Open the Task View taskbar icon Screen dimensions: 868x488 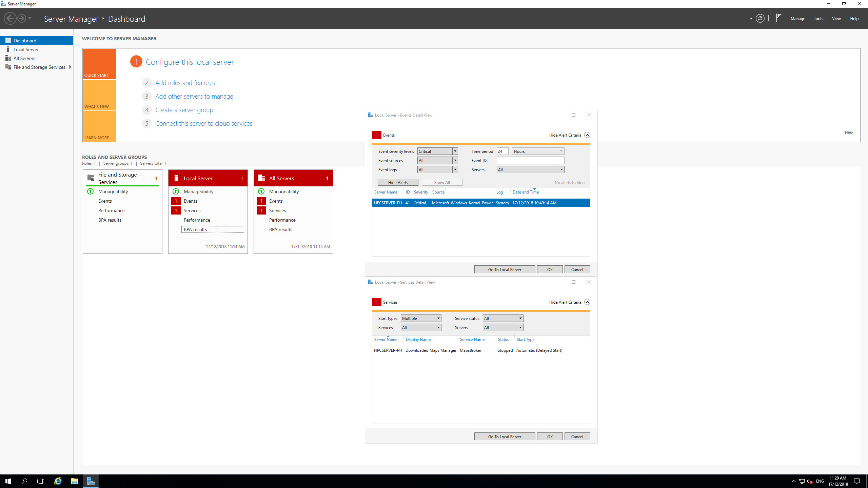pos(41,481)
